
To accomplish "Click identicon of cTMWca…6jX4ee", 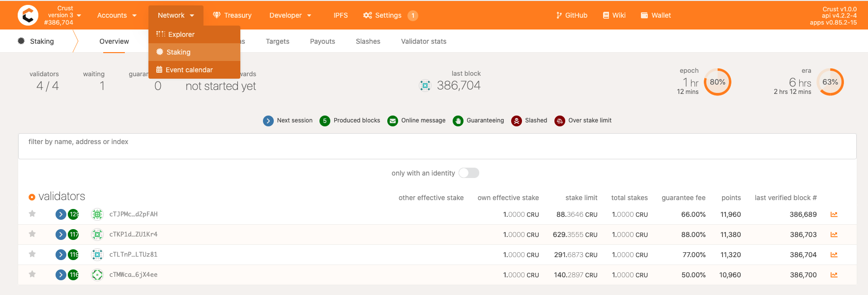I will [x=97, y=275].
